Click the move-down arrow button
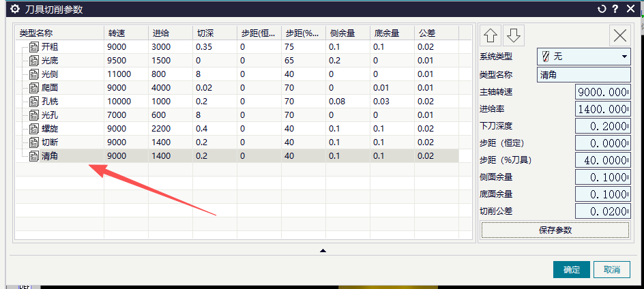This screenshot has height=289, width=644. pyautogui.click(x=514, y=35)
